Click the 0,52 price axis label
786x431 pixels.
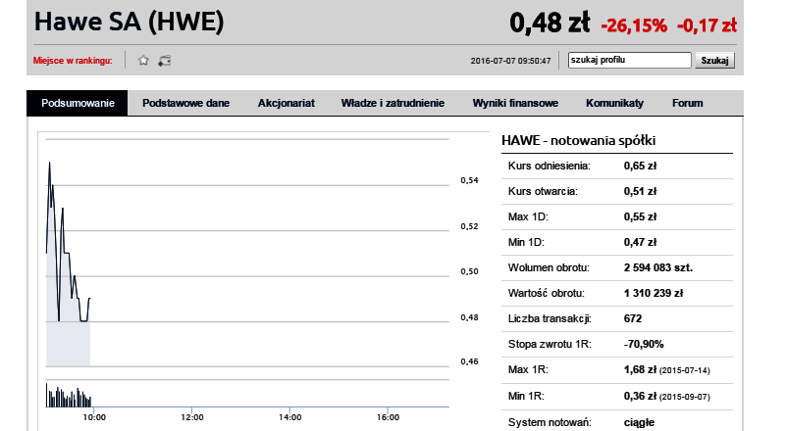[469, 227]
